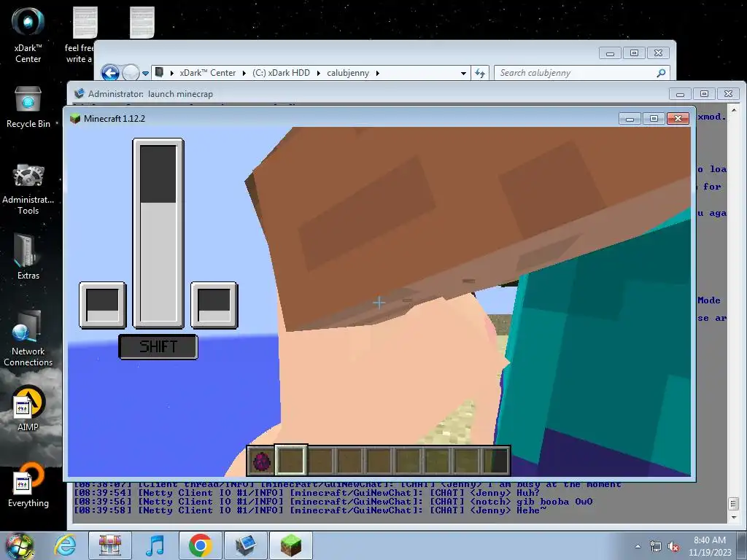Click the (C:) xDark HDD breadcrumb
Viewport: 747px width, 560px height.
click(281, 73)
